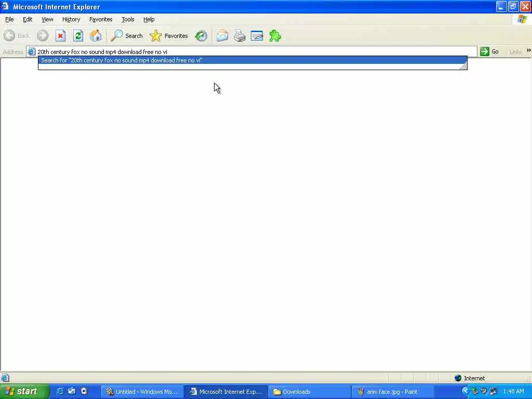Click the system tray clock 1:48 AM

click(513, 392)
